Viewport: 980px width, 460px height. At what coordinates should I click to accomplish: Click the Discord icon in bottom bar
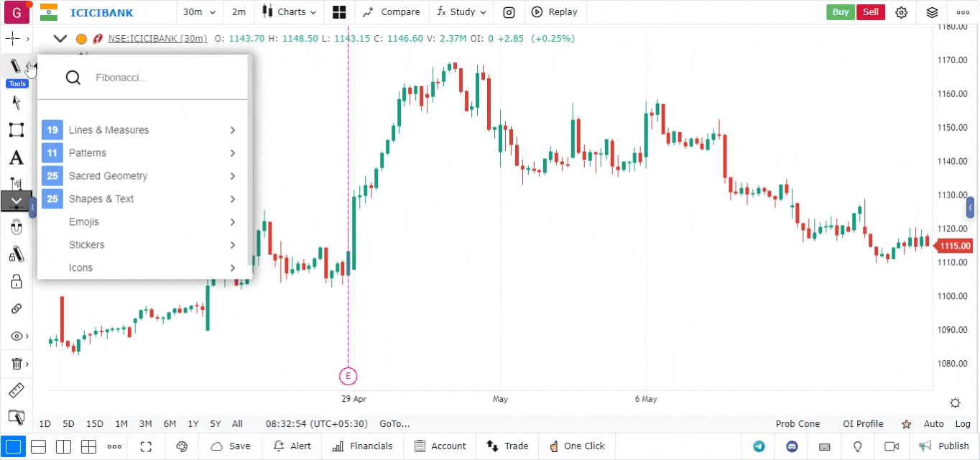point(792,446)
